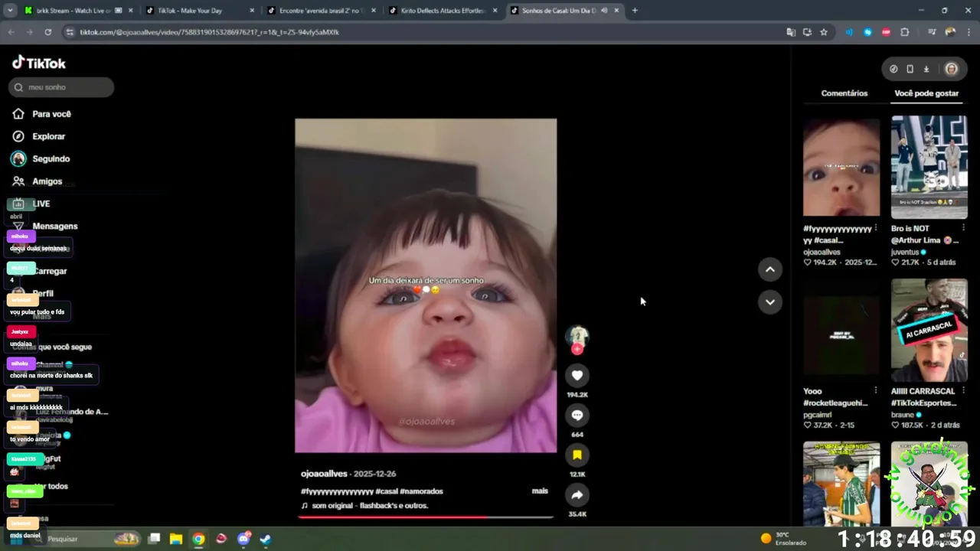The image size is (980, 551).
Task: Open options for the '#fyyyy #casal' suggested video
Action: point(876,228)
